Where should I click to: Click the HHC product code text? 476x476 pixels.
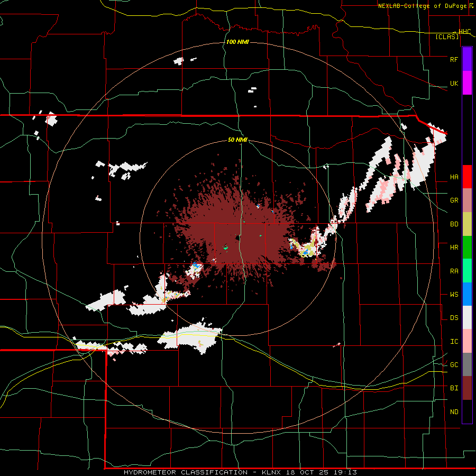[464, 32]
